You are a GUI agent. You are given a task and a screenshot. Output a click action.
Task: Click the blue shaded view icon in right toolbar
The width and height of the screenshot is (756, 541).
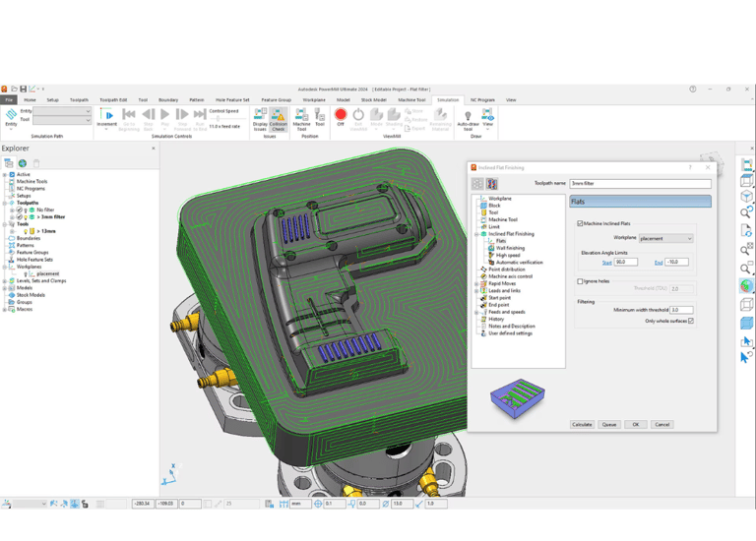[x=746, y=324]
